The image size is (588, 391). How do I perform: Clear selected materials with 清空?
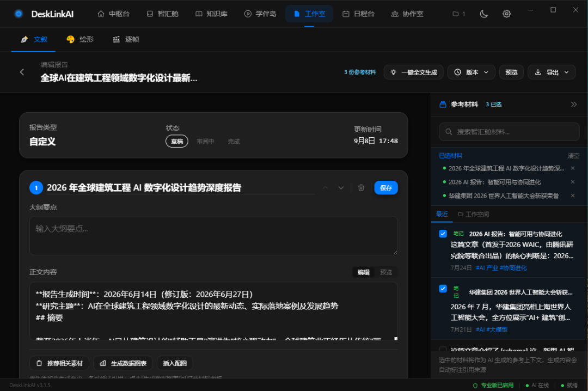[573, 156]
